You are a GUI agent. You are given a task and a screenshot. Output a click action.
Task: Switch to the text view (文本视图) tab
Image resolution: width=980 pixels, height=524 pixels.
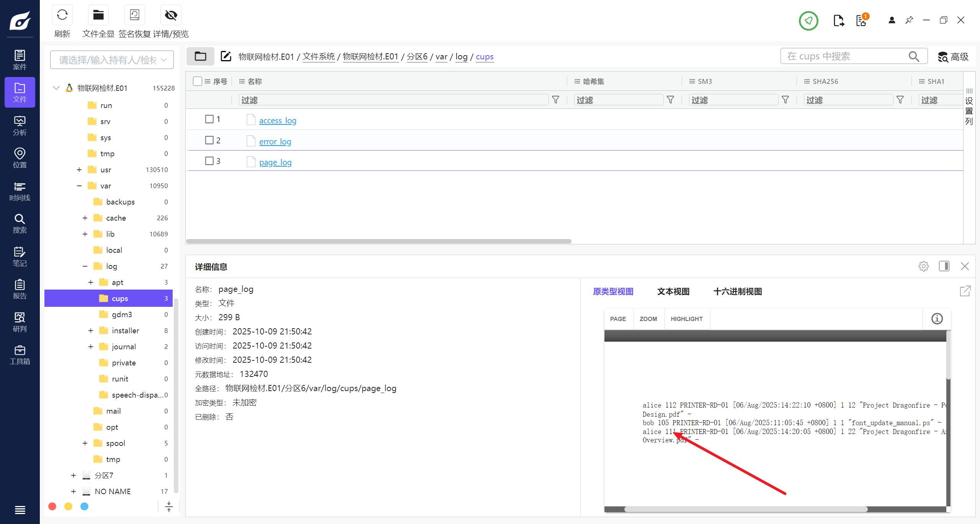pyautogui.click(x=673, y=291)
